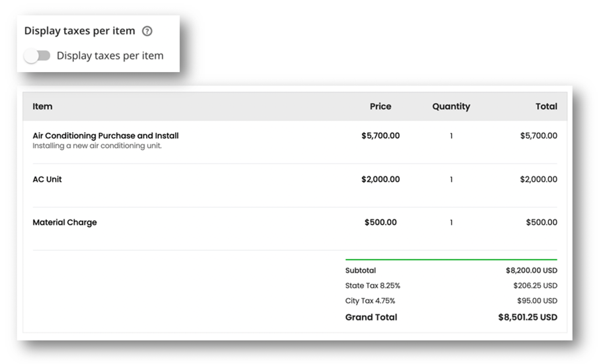Select the AC Unit line item
The width and height of the screenshot is (601, 364).
(48, 179)
